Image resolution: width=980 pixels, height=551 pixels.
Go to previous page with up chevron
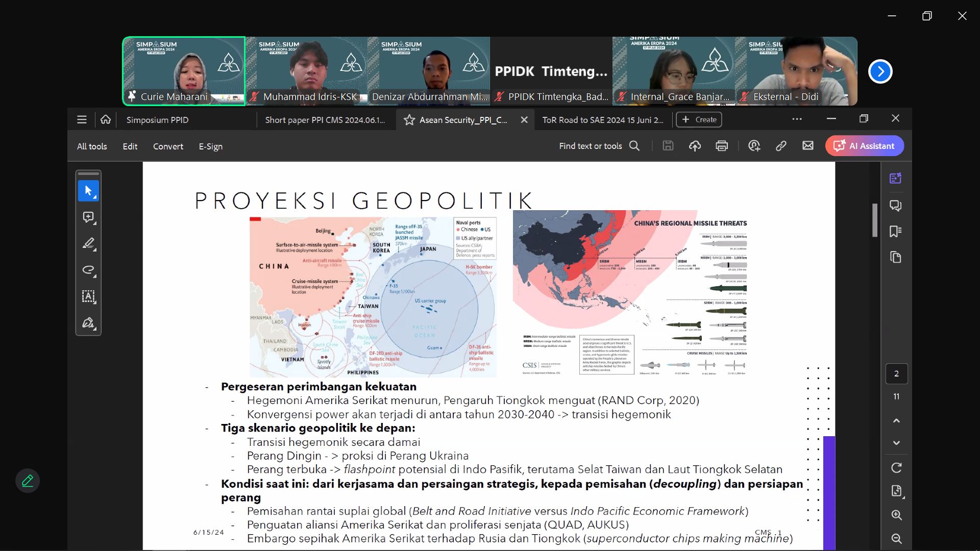click(x=896, y=421)
